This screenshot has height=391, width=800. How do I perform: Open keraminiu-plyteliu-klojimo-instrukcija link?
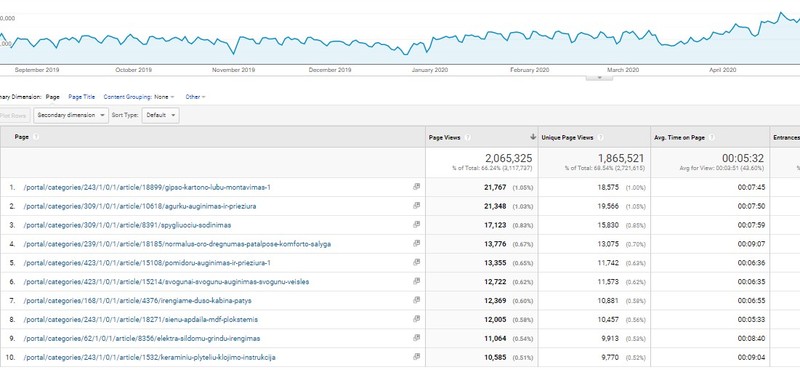(x=149, y=357)
